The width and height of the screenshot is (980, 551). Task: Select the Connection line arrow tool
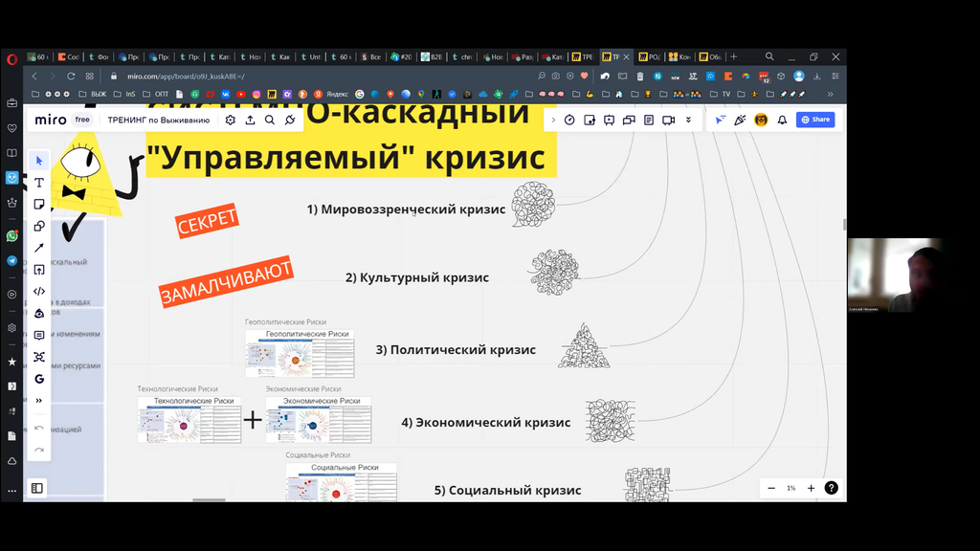point(38,248)
